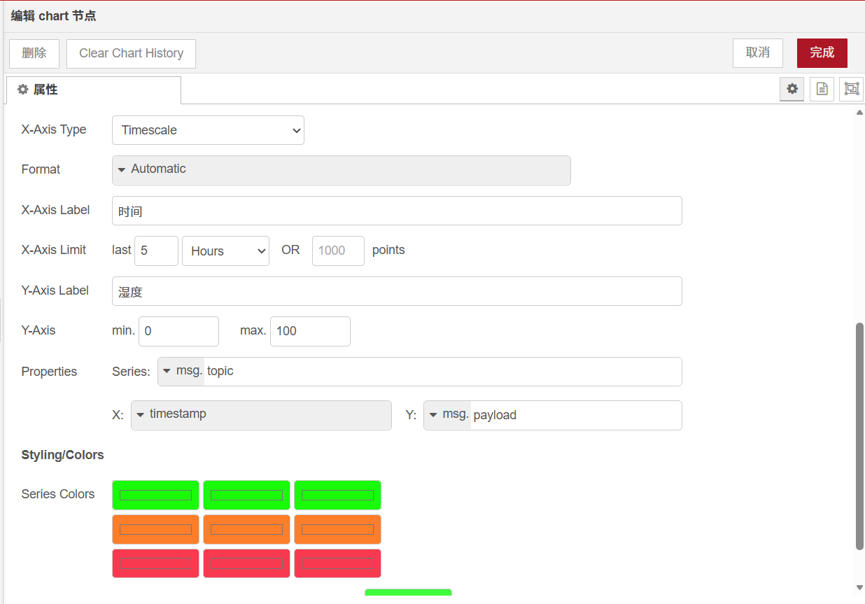Screen dimensions: 865x604
Task: Open node appearance icon
Action: (851, 89)
